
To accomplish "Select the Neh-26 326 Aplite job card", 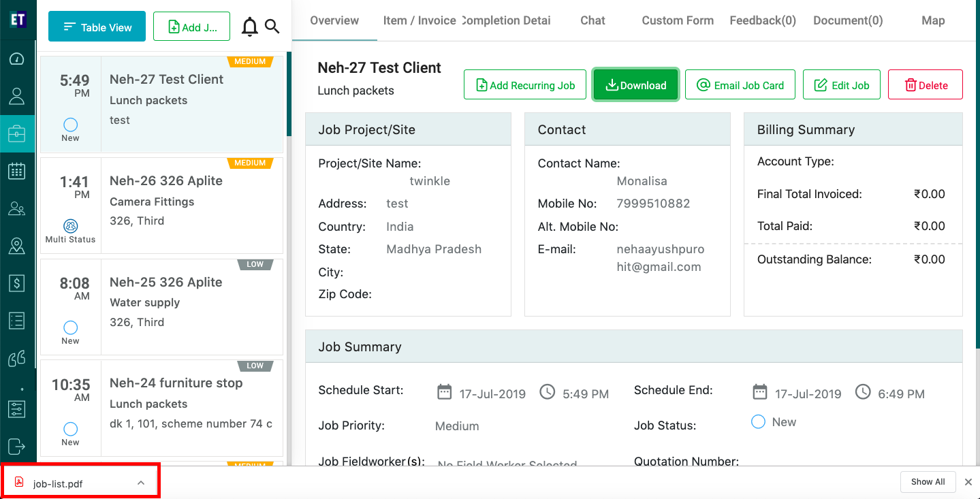I will point(161,206).
